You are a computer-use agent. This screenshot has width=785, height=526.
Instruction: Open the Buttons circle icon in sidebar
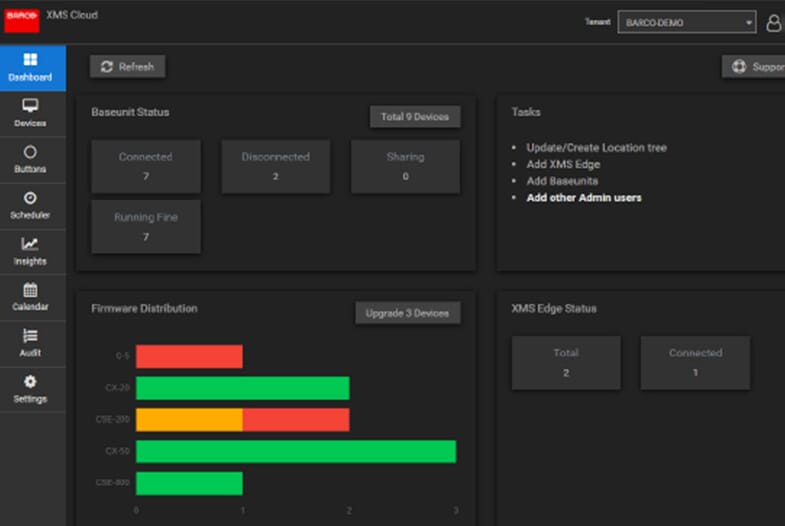30,152
